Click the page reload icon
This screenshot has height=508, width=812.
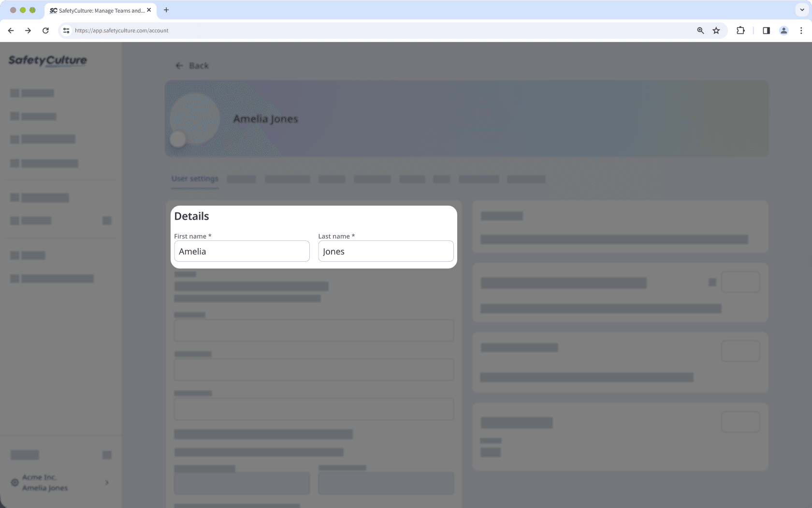point(45,30)
